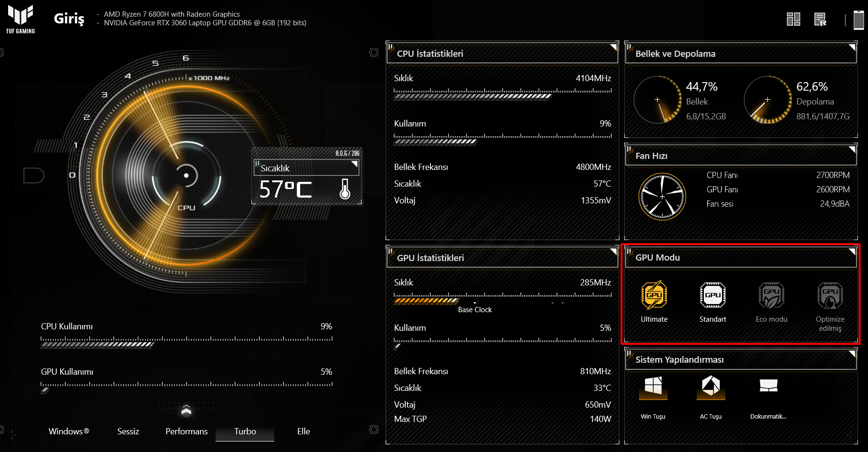
Task: Open the Sıcaklık dropdown corner arrow
Action: click(355, 164)
